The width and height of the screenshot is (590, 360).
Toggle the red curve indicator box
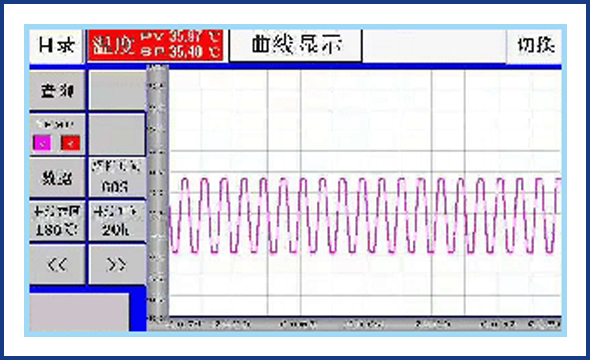click(x=70, y=143)
